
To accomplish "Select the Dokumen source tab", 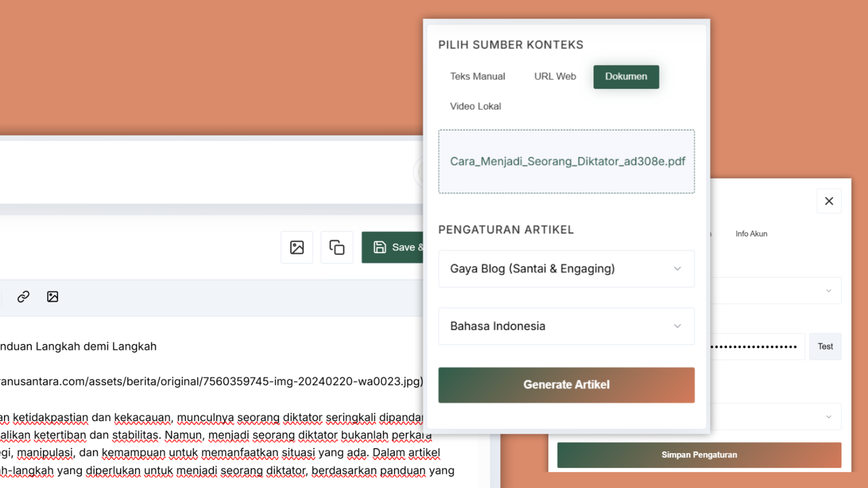I will coord(626,76).
